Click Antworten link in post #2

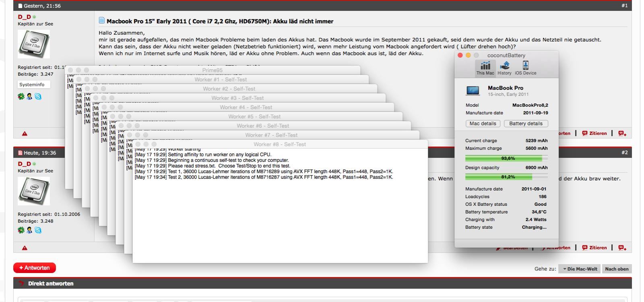[x=556, y=248]
